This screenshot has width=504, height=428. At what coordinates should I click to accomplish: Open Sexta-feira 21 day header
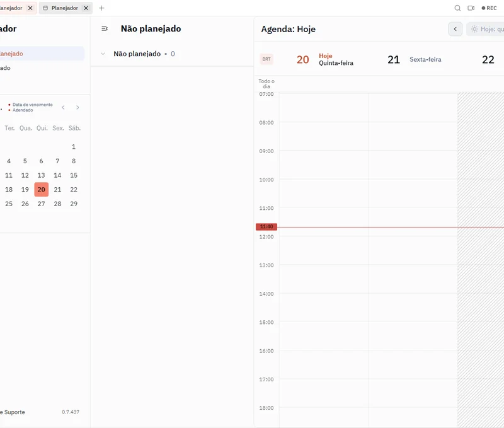tap(414, 59)
